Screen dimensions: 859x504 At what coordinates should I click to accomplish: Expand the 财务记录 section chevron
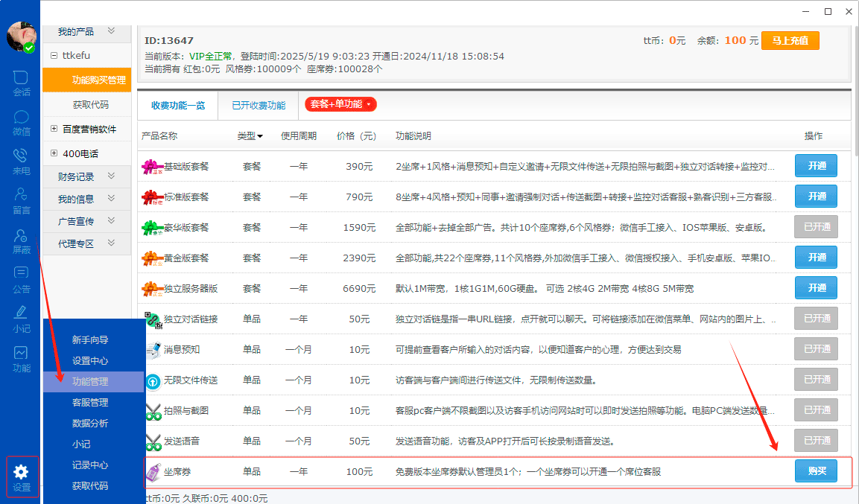pyautogui.click(x=111, y=176)
